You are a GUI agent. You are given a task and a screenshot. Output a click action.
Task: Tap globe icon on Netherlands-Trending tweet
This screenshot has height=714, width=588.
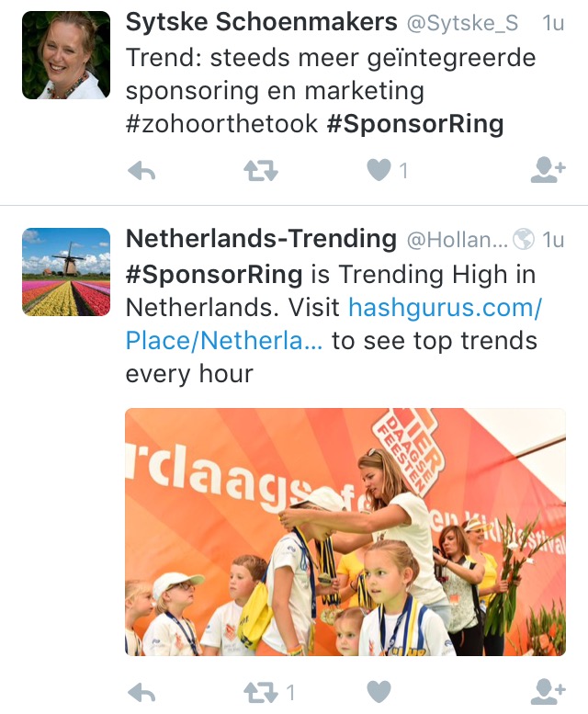coord(524,240)
